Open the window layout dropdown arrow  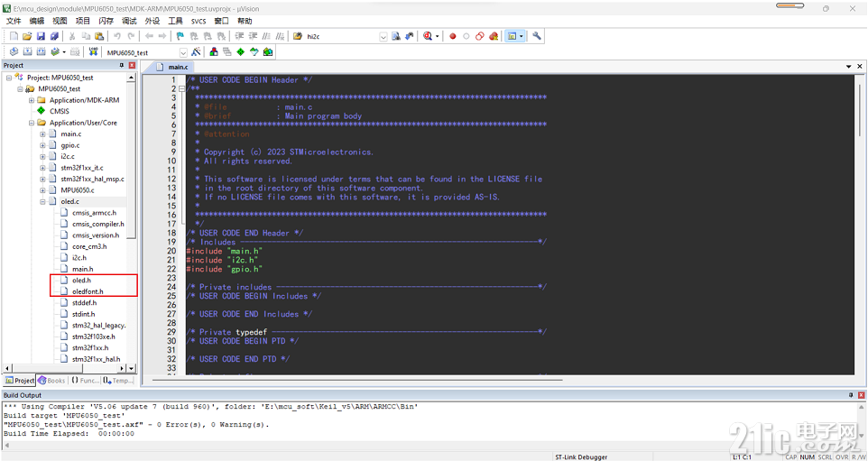point(522,36)
